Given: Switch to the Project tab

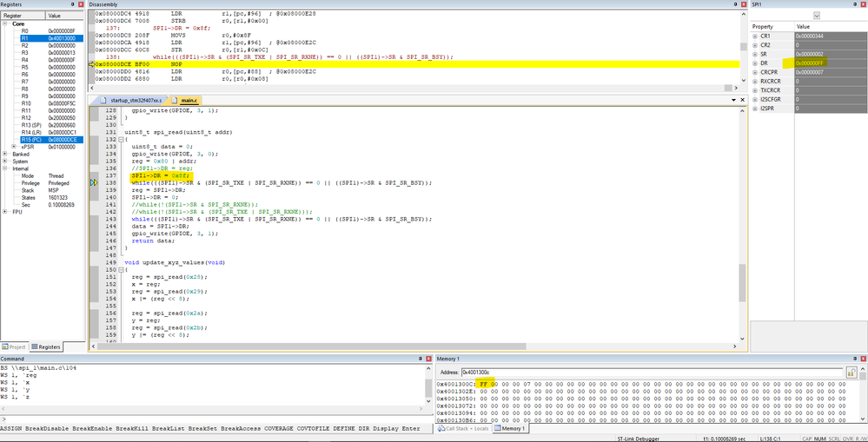Looking at the screenshot, I should 14,346.
